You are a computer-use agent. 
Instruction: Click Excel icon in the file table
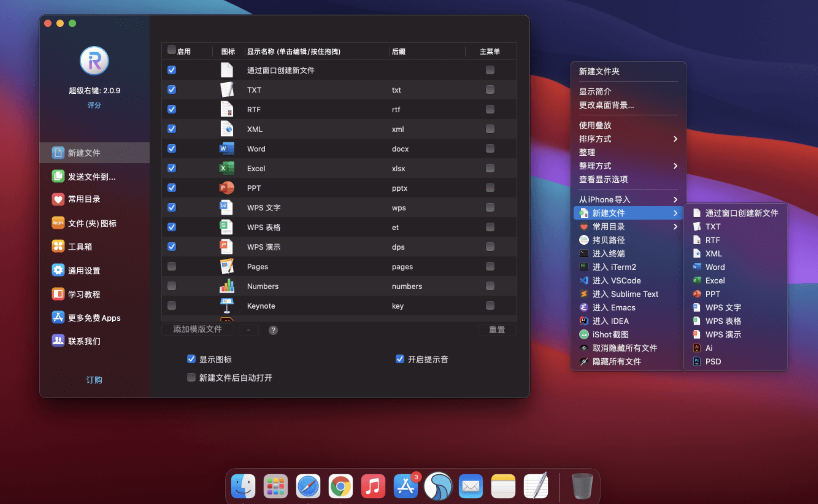(x=227, y=168)
